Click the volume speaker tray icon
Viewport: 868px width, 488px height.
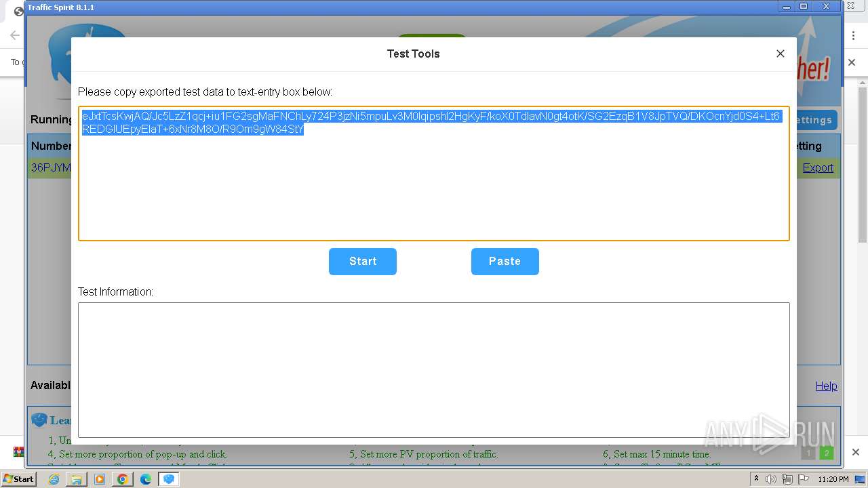[771, 479]
